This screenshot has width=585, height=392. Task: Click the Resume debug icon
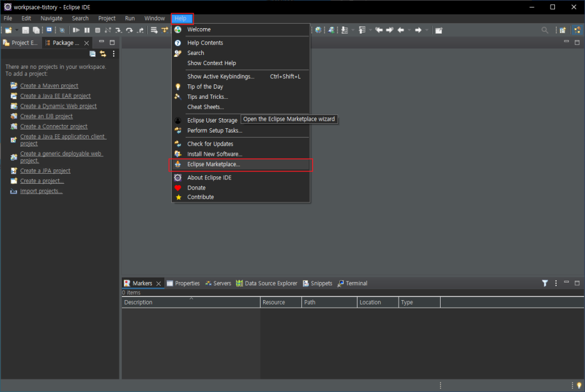click(x=76, y=30)
